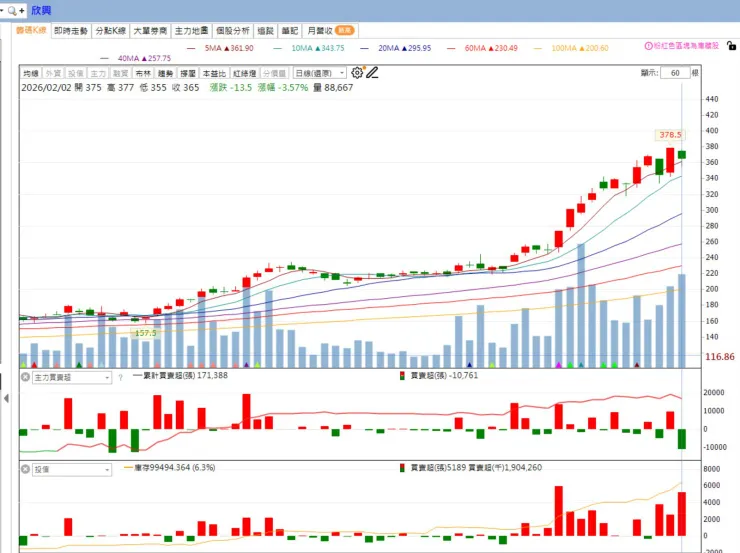Switch to the 籌碼K線 tab
Screen dimensions: 740x553
31,31
